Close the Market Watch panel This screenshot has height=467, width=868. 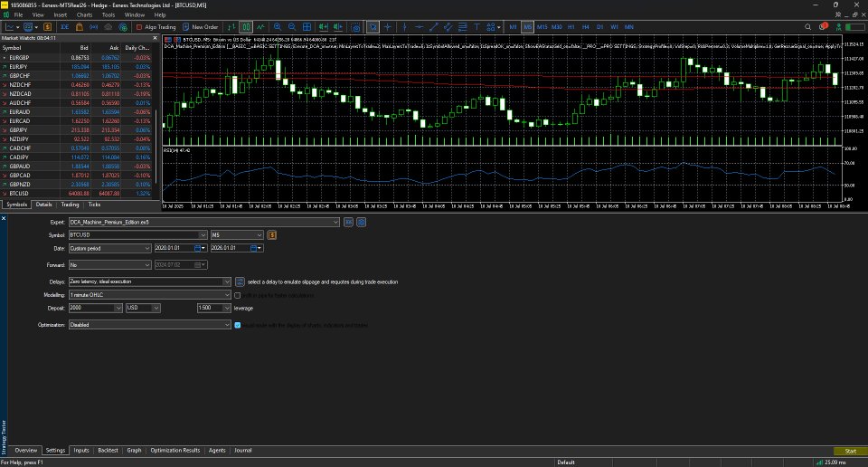pos(155,38)
